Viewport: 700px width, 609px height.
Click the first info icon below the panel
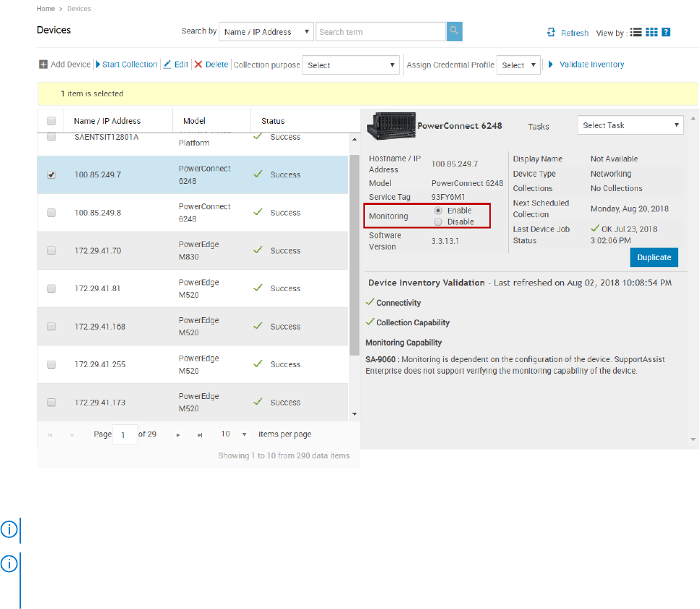[x=9, y=529]
